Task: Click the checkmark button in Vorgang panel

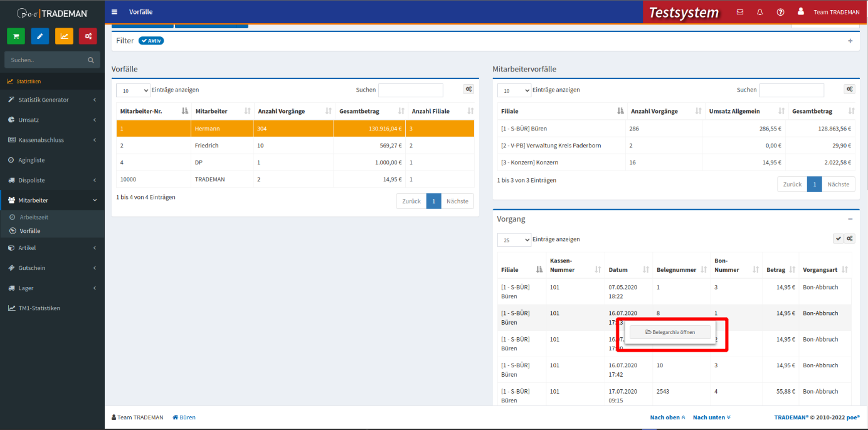Action: (x=838, y=239)
